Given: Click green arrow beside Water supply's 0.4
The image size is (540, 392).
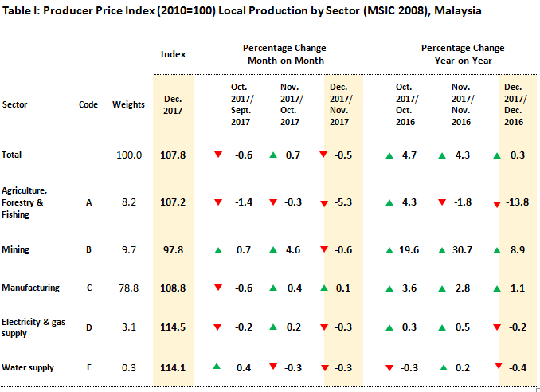Looking at the screenshot, I should [x=217, y=366].
